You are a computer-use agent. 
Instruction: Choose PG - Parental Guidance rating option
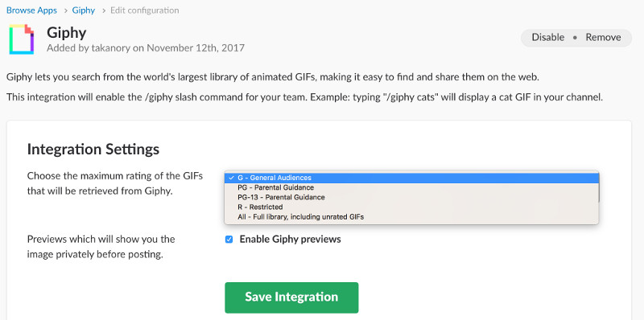(411, 187)
